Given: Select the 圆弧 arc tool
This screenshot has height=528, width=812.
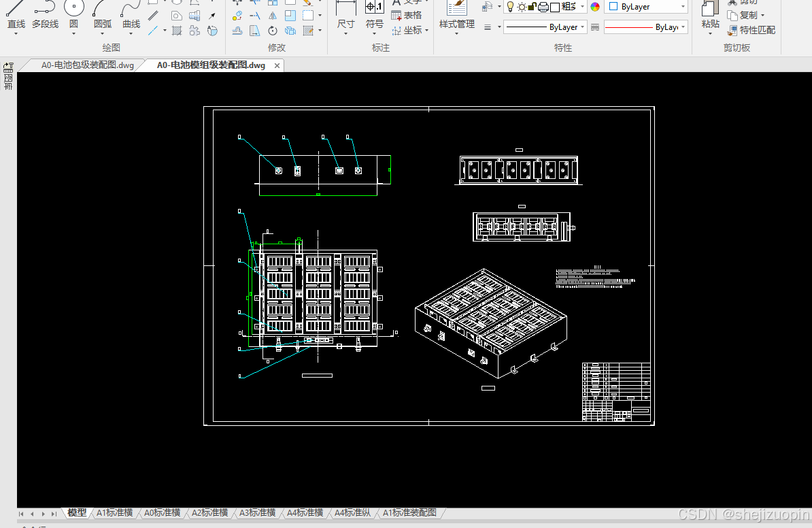Looking at the screenshot, I should click(x=103, y=14).
